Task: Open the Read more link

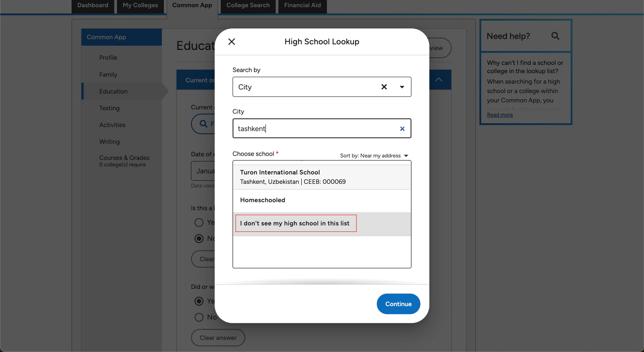Action: click(500, 114)
